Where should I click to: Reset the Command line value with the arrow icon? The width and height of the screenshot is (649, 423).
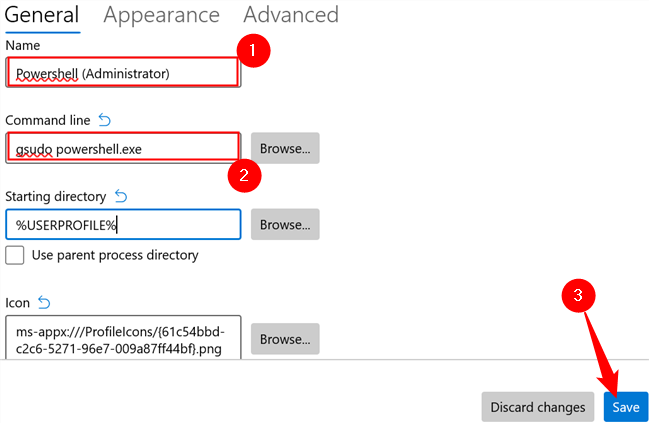point(105,120)
